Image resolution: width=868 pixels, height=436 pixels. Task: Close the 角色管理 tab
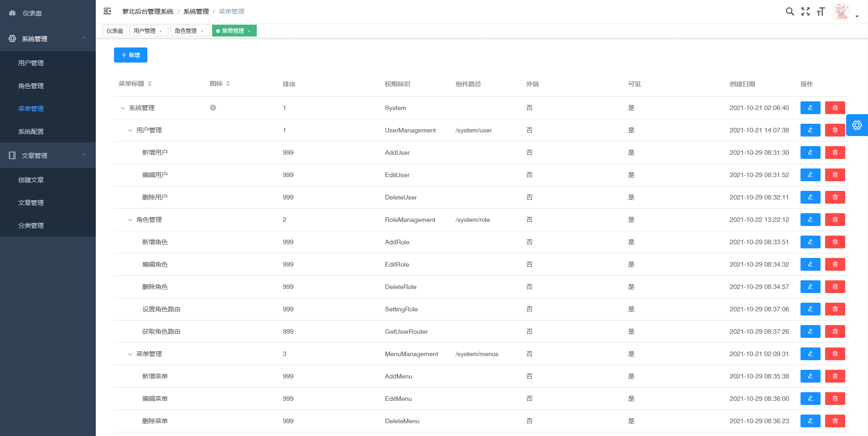pyautogui.click(x=202, y=31)
